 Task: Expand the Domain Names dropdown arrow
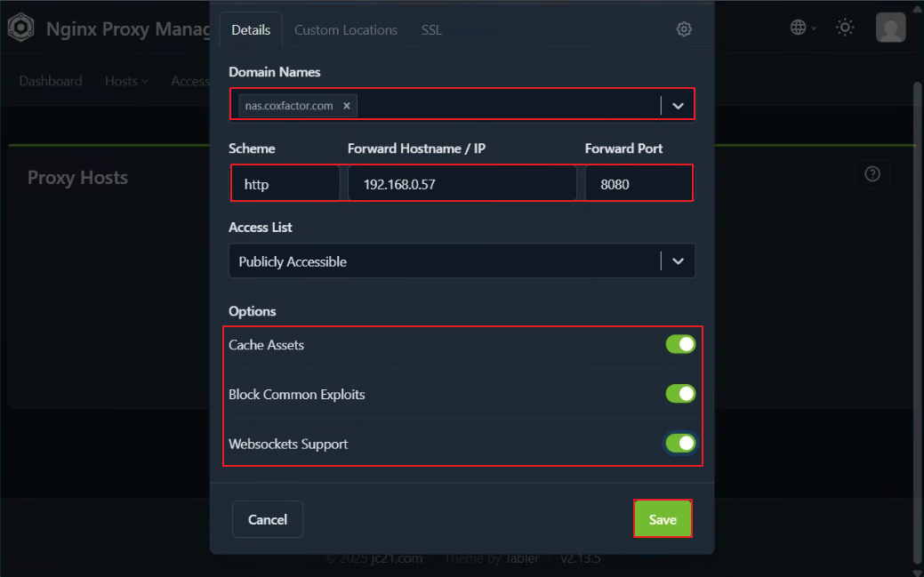tap(678, 106)
